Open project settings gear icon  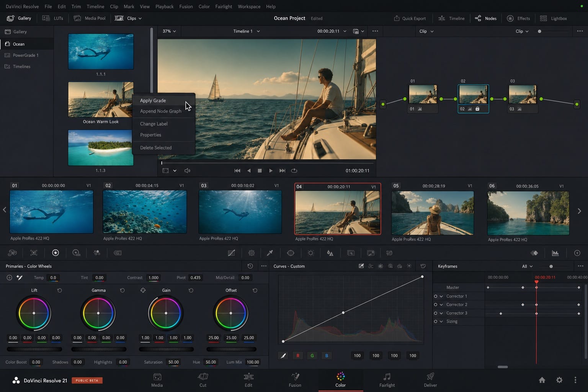pyautogui.click(x=559, y=380)
